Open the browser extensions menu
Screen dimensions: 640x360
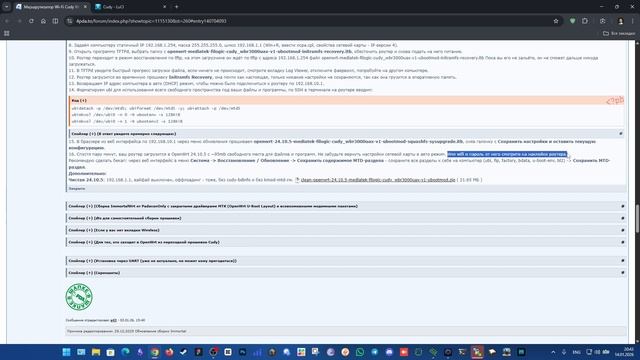click(x=585, y=21)
